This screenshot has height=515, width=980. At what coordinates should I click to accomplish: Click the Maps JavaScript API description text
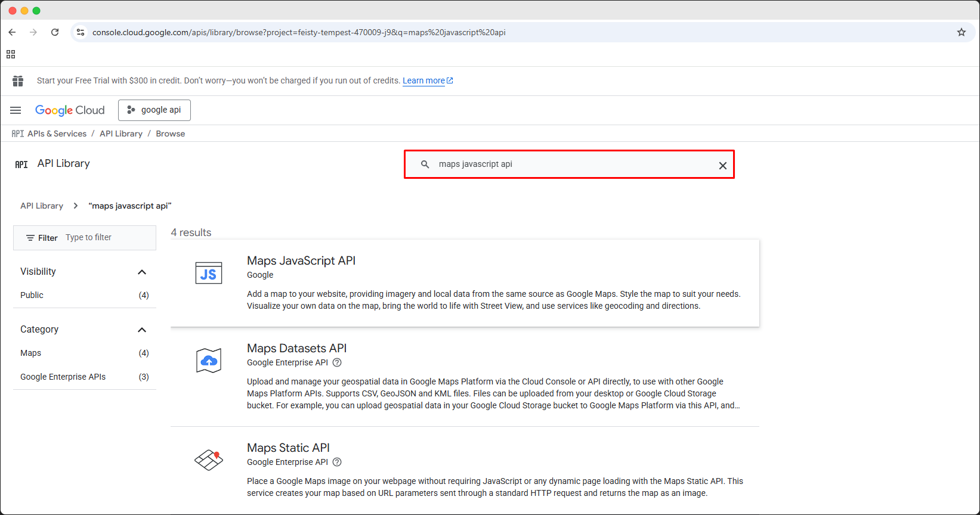pos(494,300)
